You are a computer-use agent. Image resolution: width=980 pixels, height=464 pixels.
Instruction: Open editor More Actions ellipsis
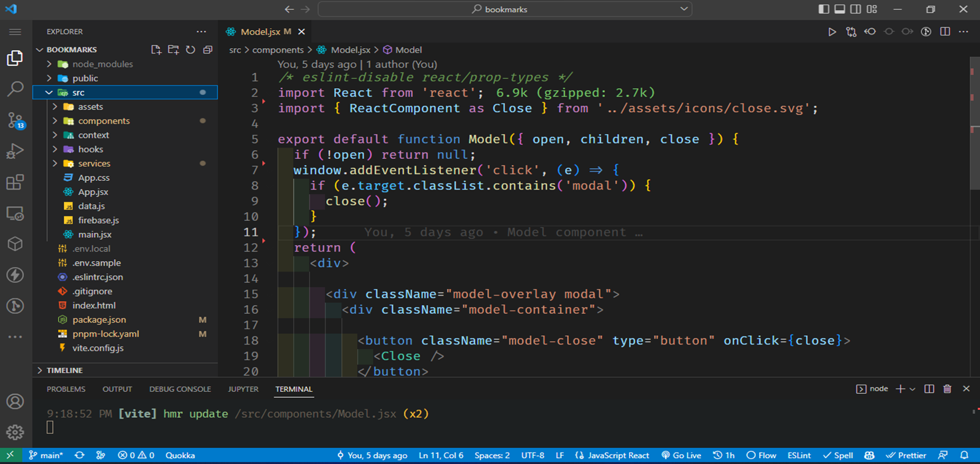point(964,31)
